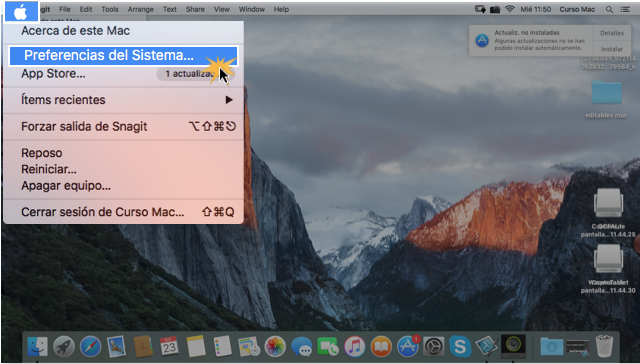640x364 pixels.
Task: Open System Preferences gear in Dock
Action: pyautogui.click(x=433, y=347)
